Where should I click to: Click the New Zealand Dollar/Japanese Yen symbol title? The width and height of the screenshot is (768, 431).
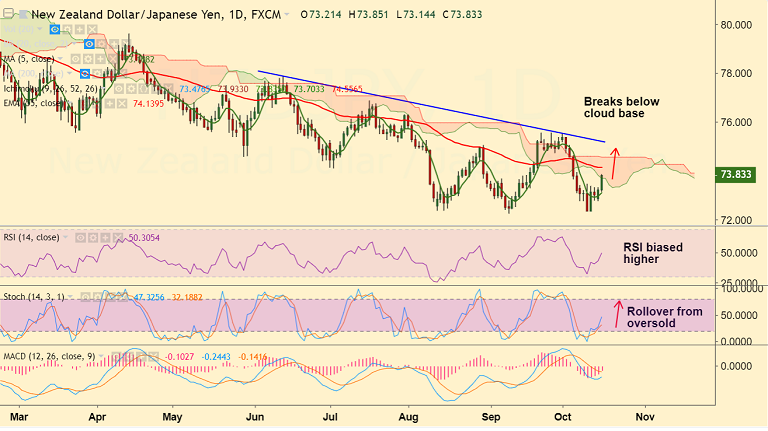tap(156, 15)
